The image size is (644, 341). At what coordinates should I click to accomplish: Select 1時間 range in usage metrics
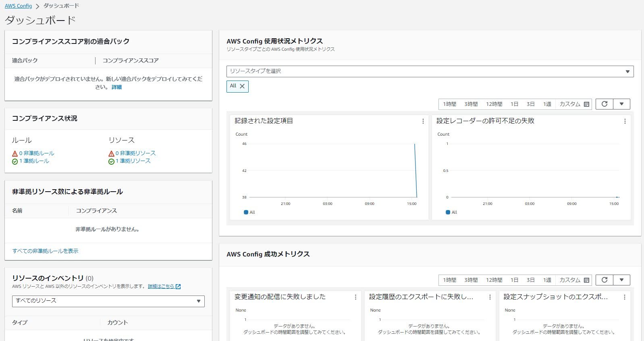coord(449,104)
